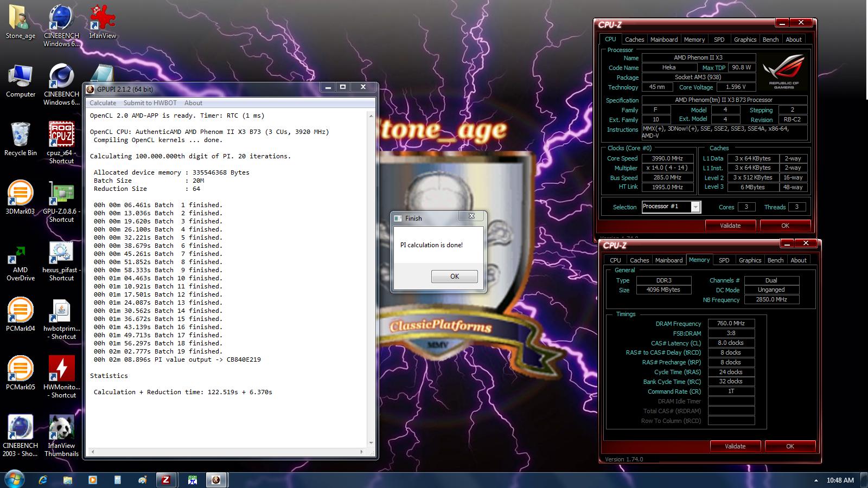Show hidden tray icons arrow

pyautogui.click(x=816, y=480)
